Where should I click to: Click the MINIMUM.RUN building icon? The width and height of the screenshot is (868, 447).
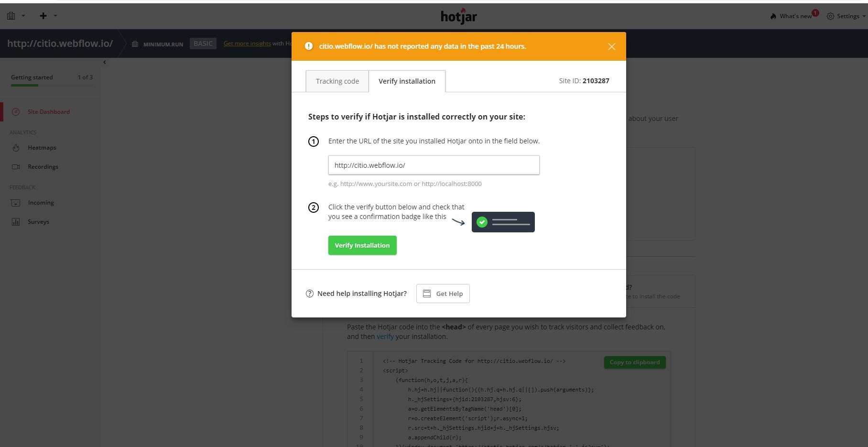(135, 44)
